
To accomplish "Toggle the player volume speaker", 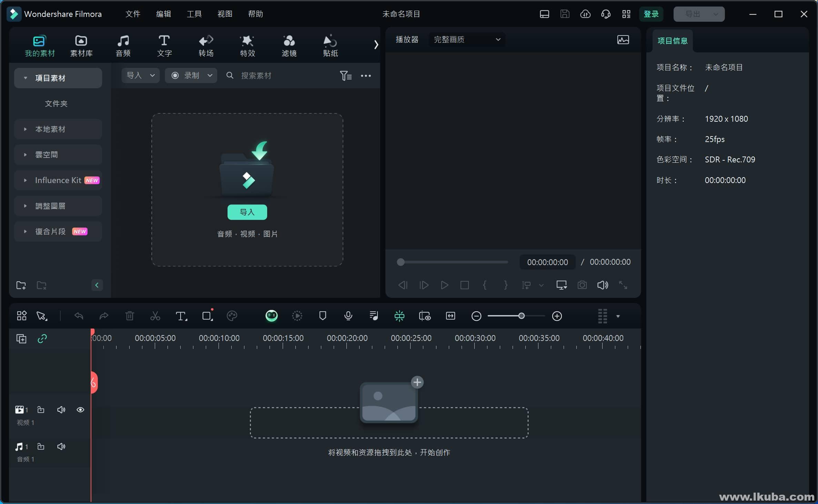I will pos(603,285).
